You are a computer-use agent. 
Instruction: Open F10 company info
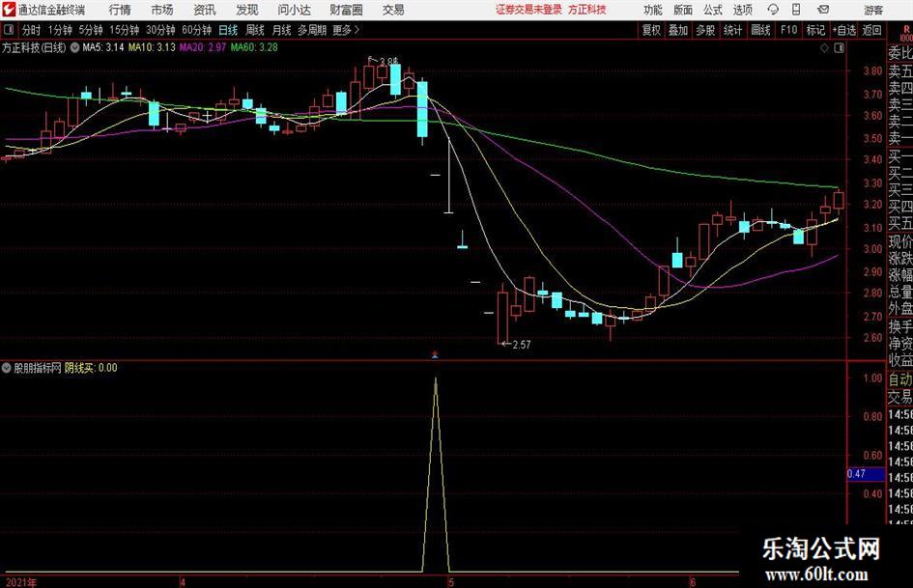[x=788, y=30]
